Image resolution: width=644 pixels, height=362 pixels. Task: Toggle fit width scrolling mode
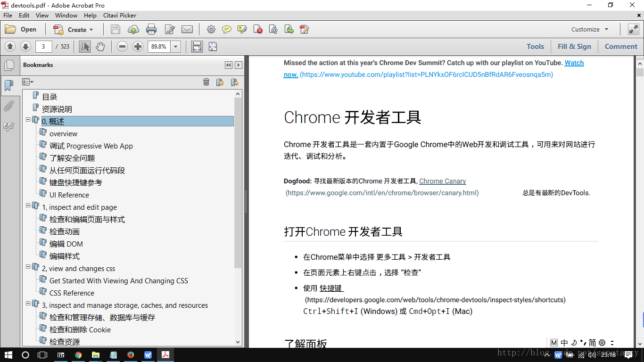[x=197, y=46]
